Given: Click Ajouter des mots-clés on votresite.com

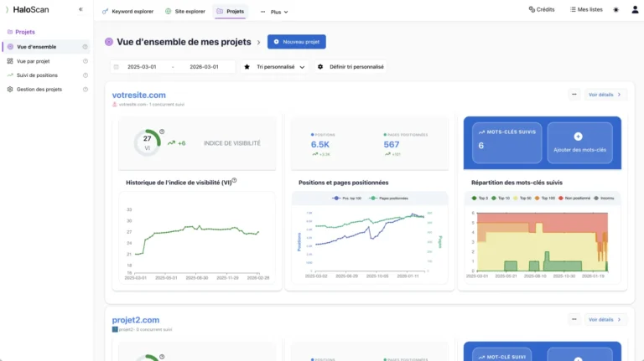Looking at the screenshot, I should [x=579, y=142].
